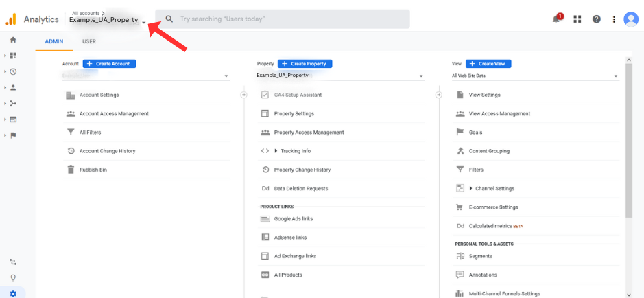The width and height of the screenshot is (644, 298).
Task: Open the notifications bell
Action: [x=556, y=19]
